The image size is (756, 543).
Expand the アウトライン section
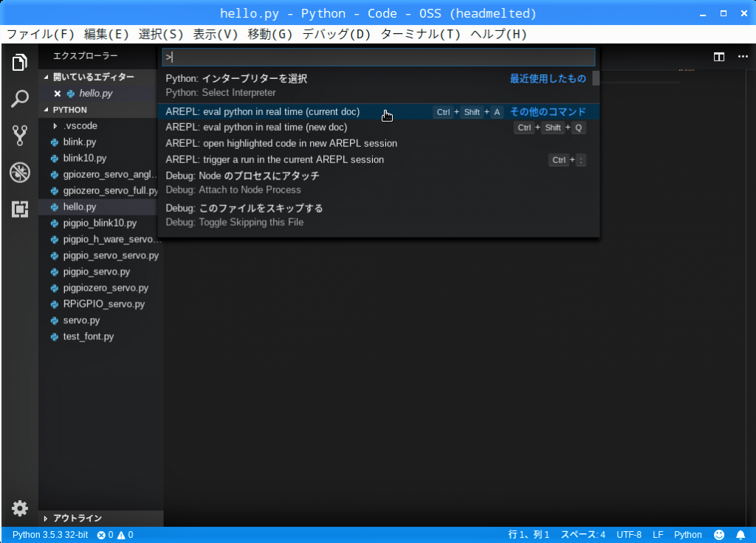click(x=77, y=518)
